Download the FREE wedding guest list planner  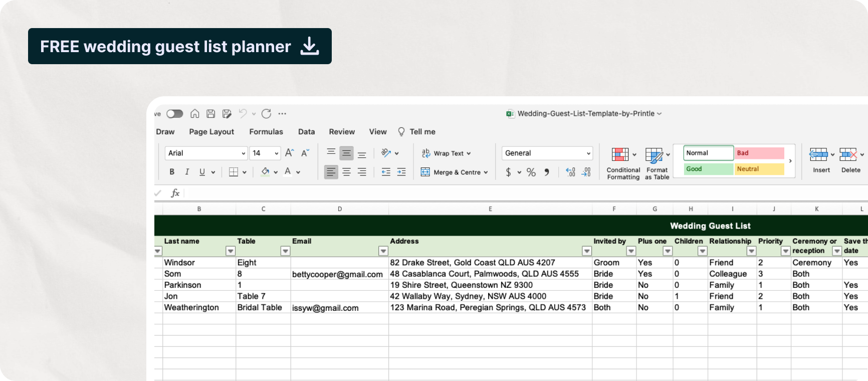[180, 46]
